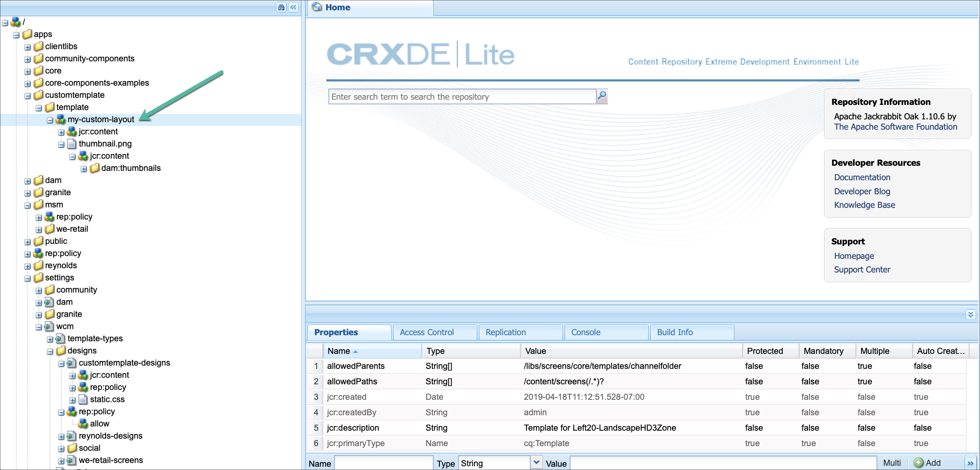Collapse the properties panel with the chevron icon
The width and height of the screenshot is (980, 470).
971,314
